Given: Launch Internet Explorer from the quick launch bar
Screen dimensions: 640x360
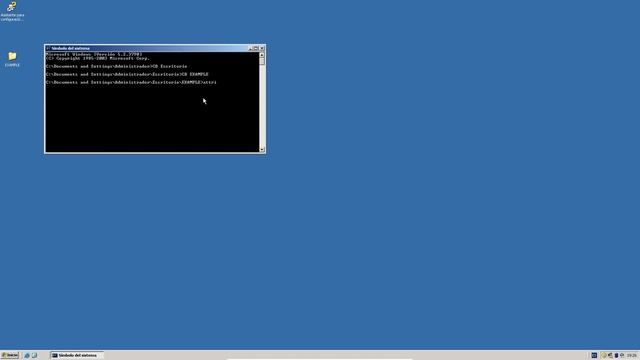Looking at the screenshot, I should click(x=27, y=356).
